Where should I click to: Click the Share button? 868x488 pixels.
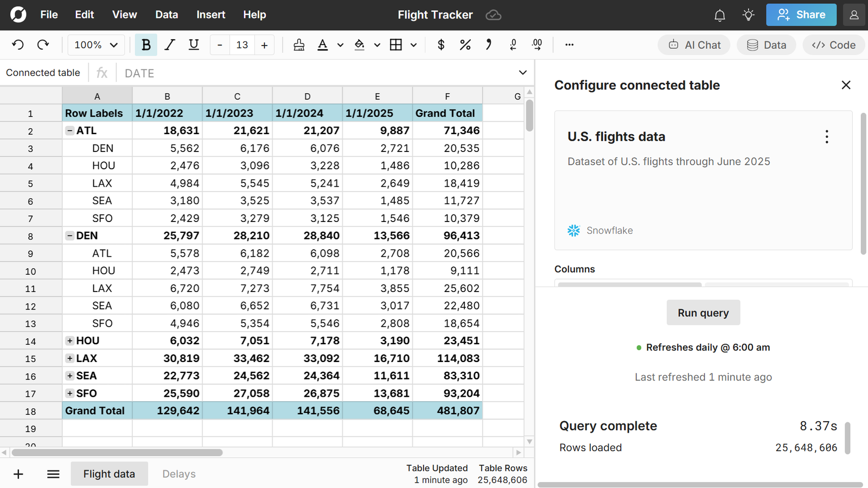click(801, 15)
